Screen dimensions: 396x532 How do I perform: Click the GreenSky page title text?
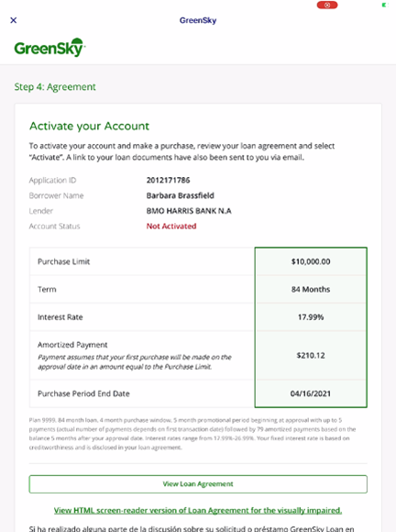[198, 20]
